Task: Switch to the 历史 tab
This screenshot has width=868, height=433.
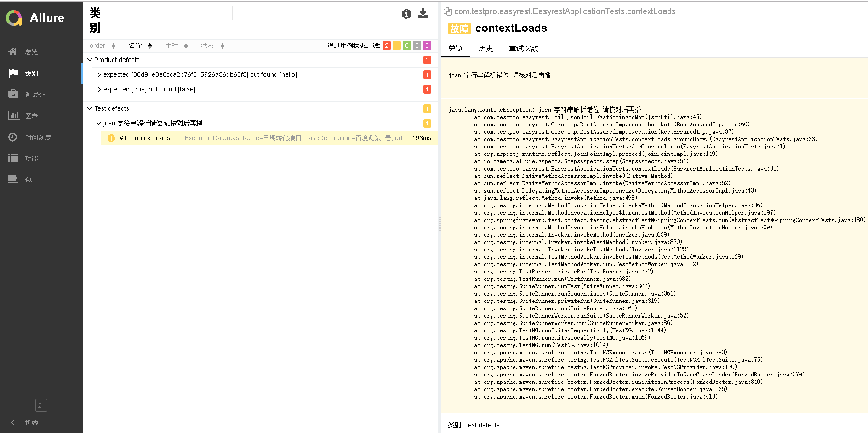Action: (x=485, y=48)
